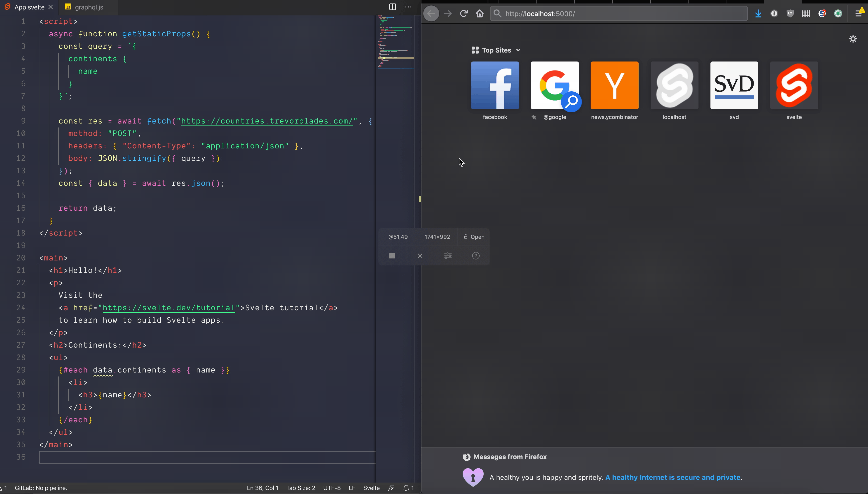Viewport: 868px width, 494px height.
Task: Open the news.ycombinator top site tile
Action: click(x=614, y=85)
